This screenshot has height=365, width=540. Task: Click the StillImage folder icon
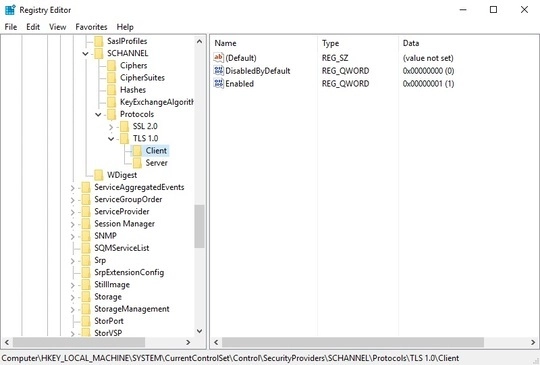coord(86,285)
